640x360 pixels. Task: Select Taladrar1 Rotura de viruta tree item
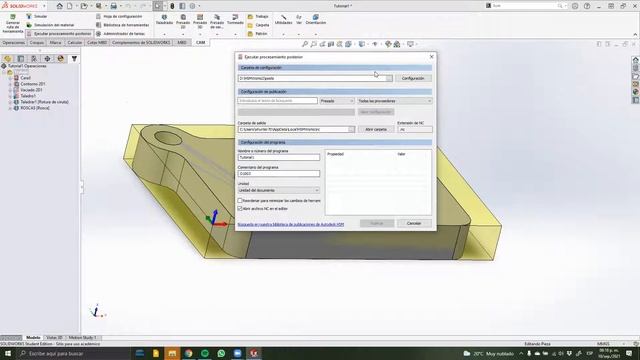coord(44,102)
